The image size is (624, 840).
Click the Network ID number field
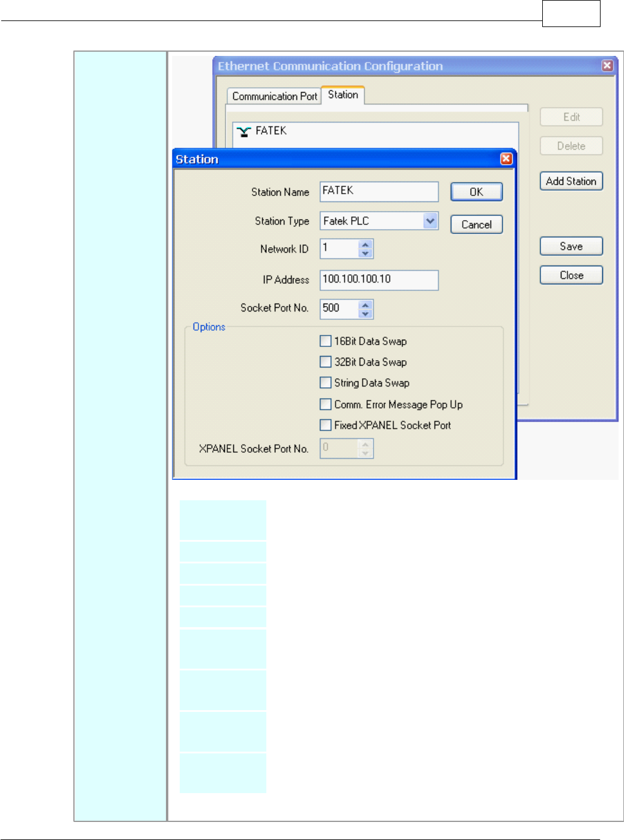pos(339,248)
